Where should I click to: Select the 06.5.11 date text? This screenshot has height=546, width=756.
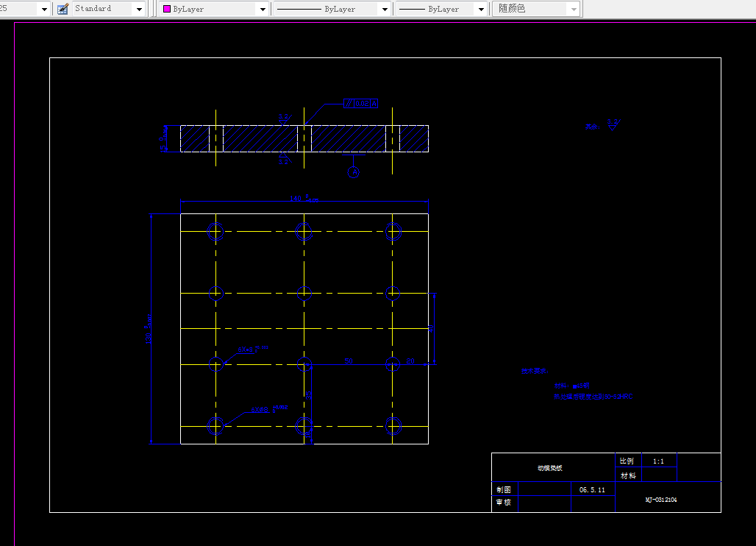pyautogui.click(x=592, y=489)
